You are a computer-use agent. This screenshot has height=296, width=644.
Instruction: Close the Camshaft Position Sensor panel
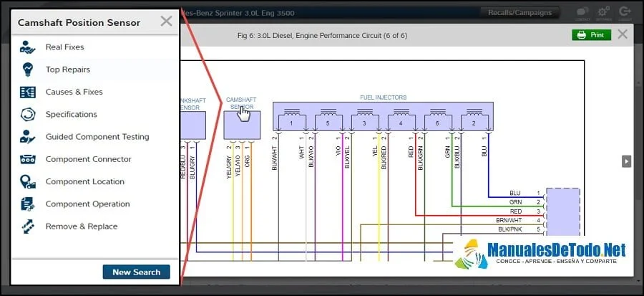[166, 22]
